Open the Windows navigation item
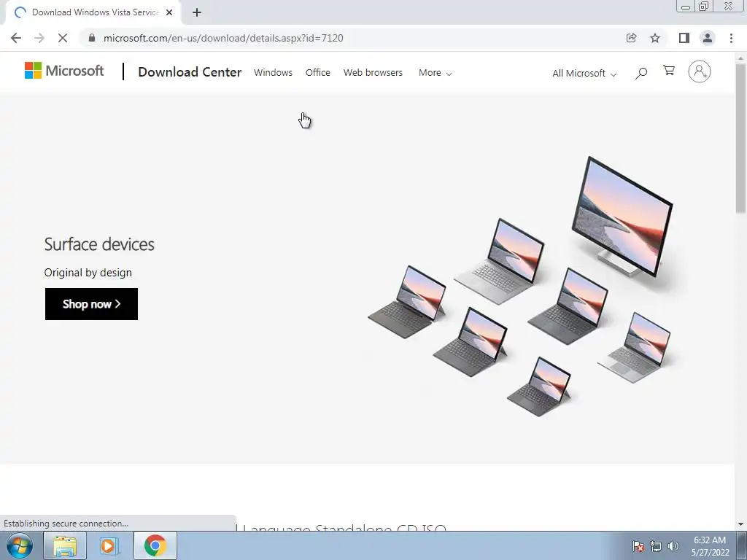Viewport: 747px width, 560px height. tap(273, 72)
